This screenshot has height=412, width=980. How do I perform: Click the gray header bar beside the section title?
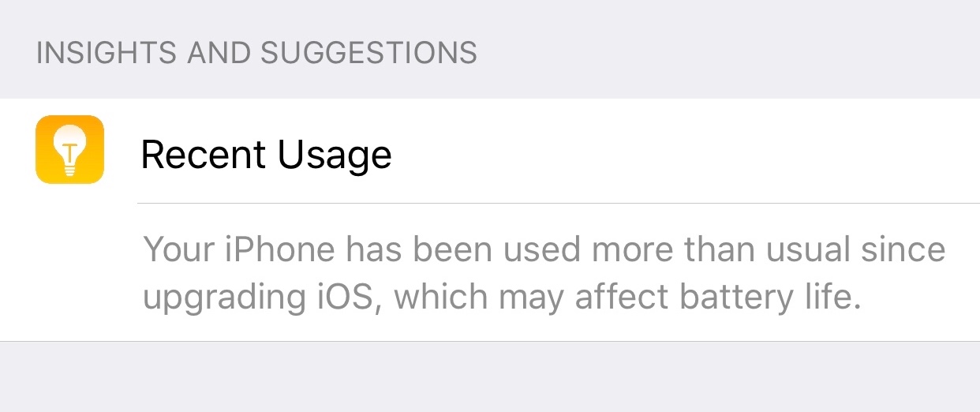point(726,53)
